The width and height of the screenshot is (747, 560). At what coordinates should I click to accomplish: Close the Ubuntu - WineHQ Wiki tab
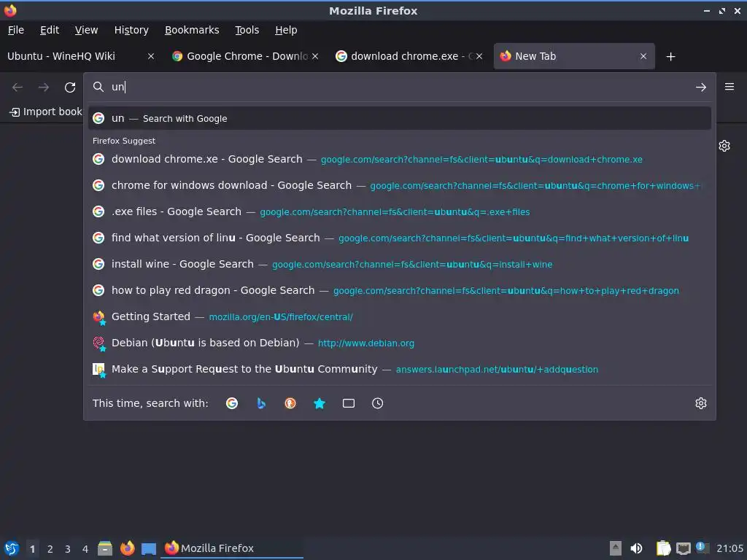click(x=151, y=56)
